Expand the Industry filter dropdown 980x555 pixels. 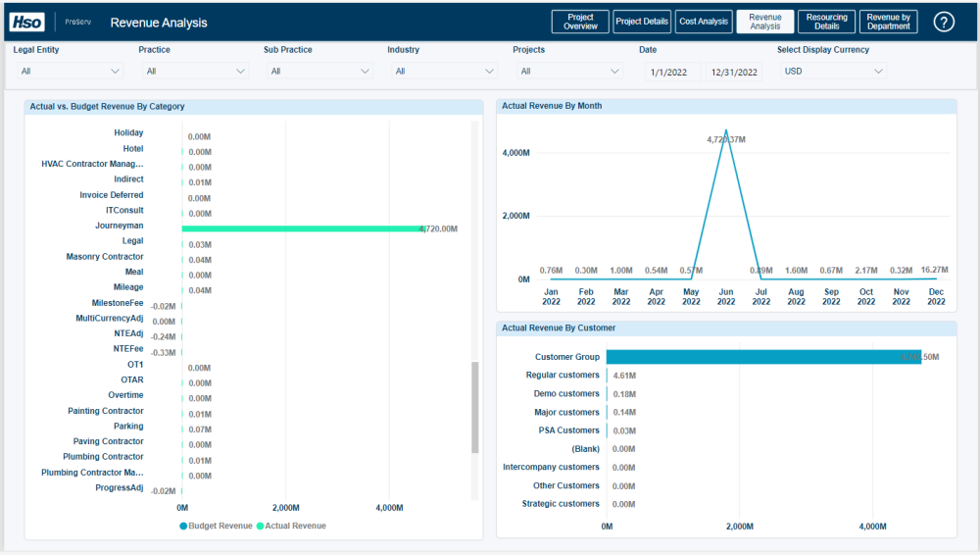[x=444, y=71]
